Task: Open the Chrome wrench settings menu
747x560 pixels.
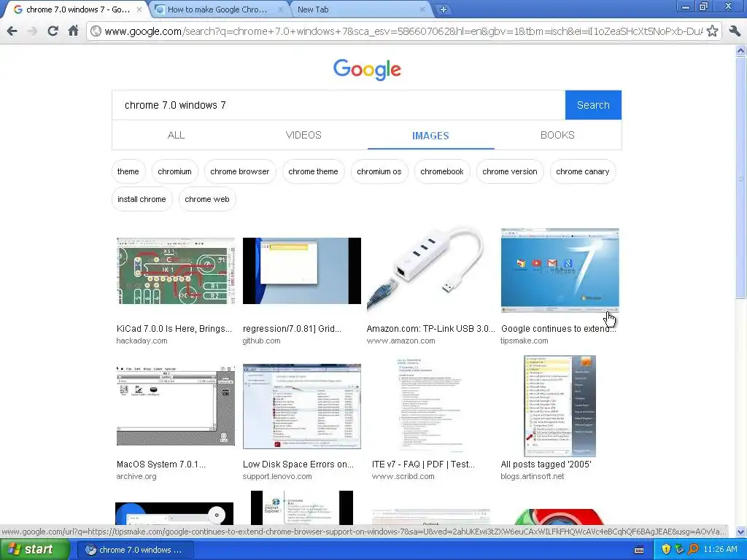Action: pos(734,31)
